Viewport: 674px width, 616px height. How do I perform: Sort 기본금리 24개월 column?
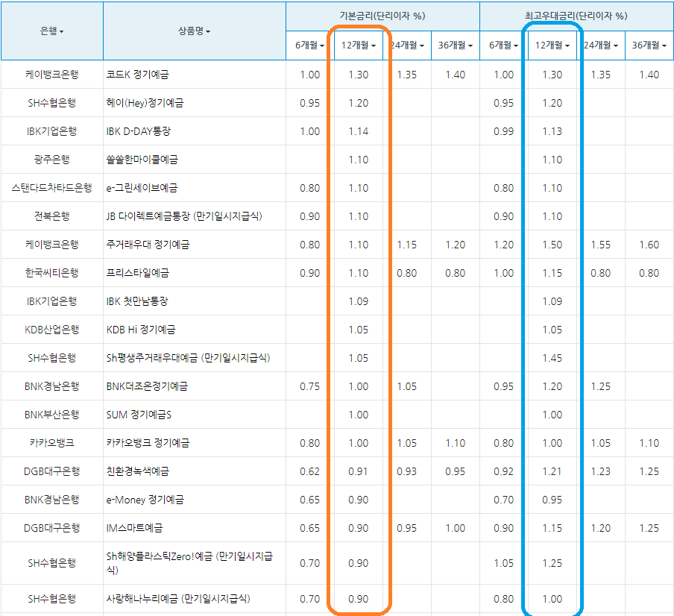(x=407, y=45)
